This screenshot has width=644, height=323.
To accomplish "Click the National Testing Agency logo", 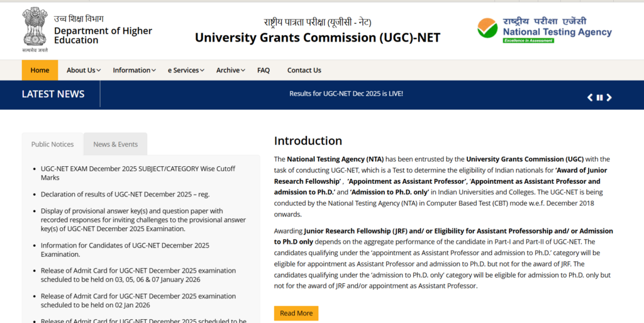I will coord(544,29).
